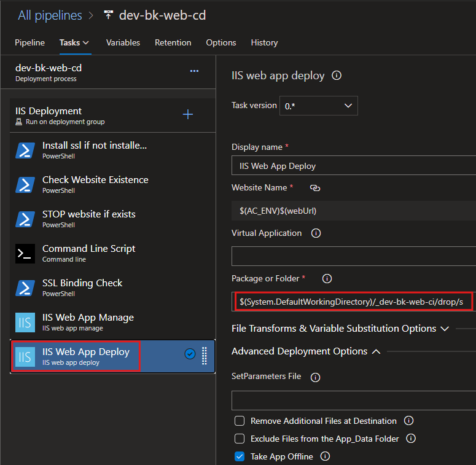Select the IIS Deployment group job
This screenshot has width=476, height=465.
112,115
